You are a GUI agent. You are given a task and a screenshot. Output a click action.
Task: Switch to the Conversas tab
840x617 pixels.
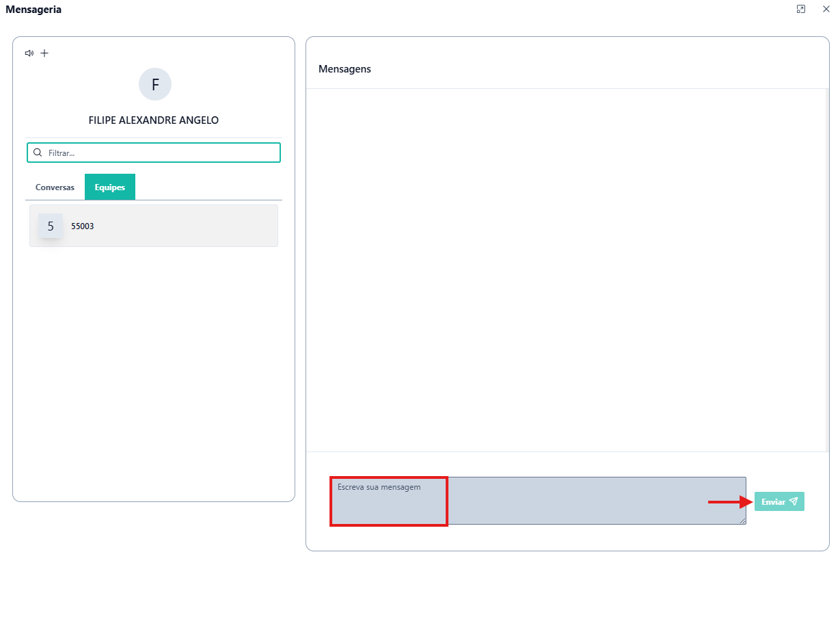[55, 187]
